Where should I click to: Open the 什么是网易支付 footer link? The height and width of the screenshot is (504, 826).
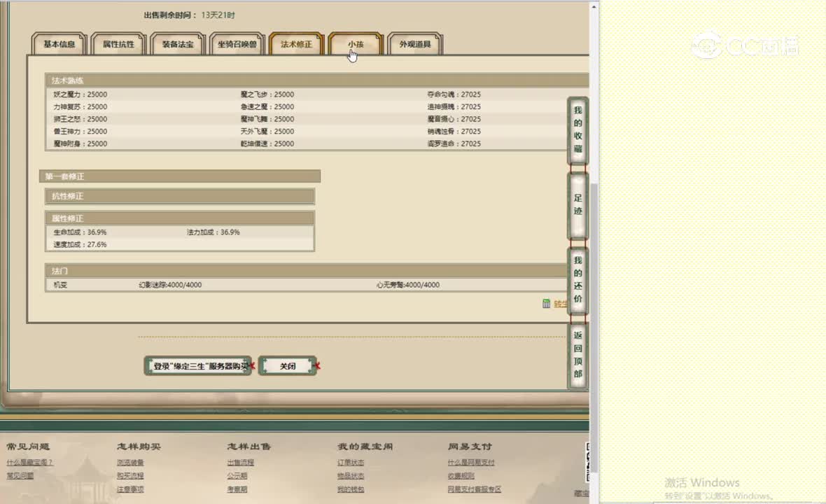point(471,463)
